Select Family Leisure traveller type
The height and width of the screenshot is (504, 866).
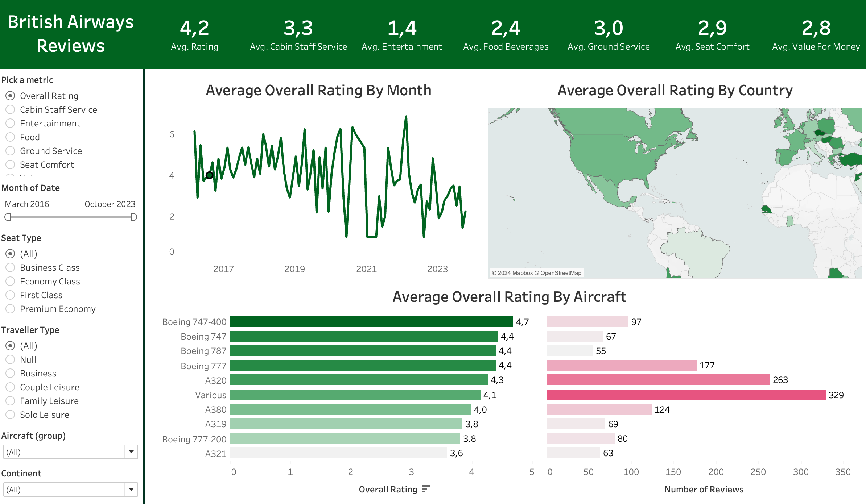click(x=10, y=401)
